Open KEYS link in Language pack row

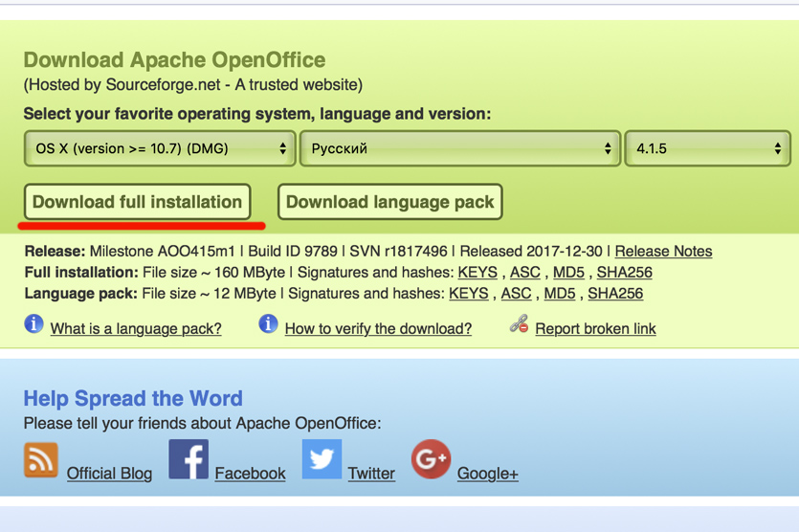468,294
